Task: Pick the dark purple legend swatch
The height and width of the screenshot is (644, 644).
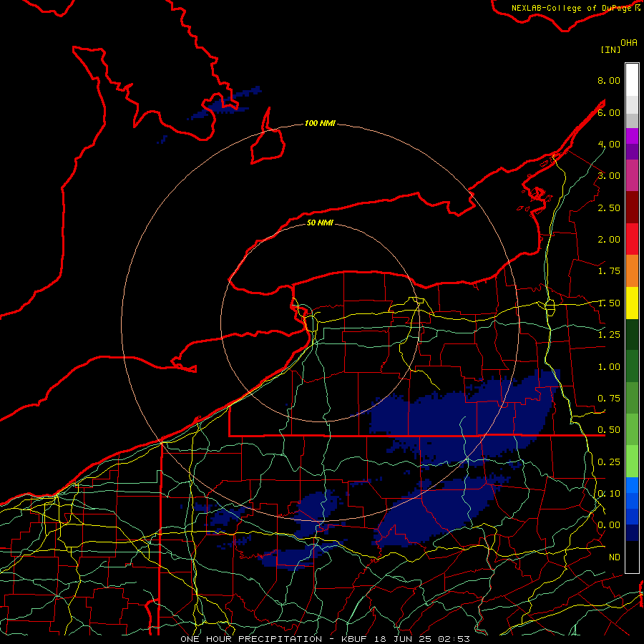Action: (x=632, y=152)
